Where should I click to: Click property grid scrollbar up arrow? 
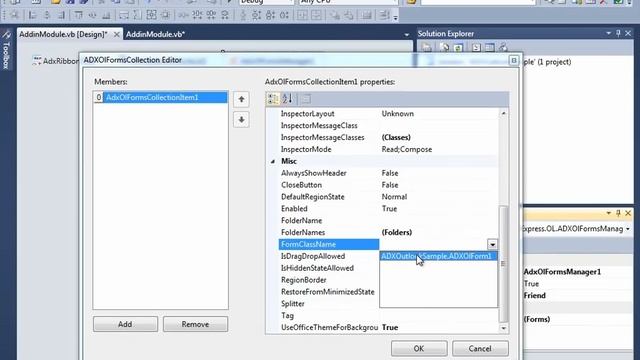pos(503,113)
